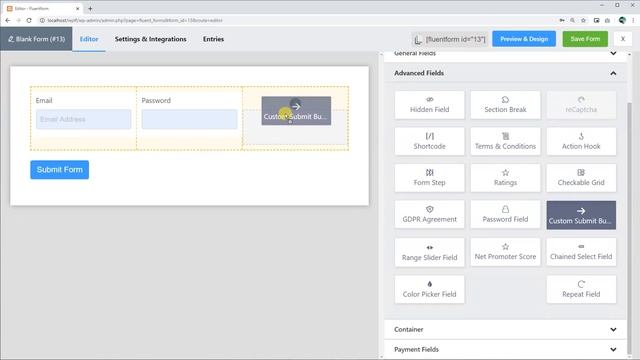Click the Password input field
Screen dimensions: 640x360
coord(189,119)
